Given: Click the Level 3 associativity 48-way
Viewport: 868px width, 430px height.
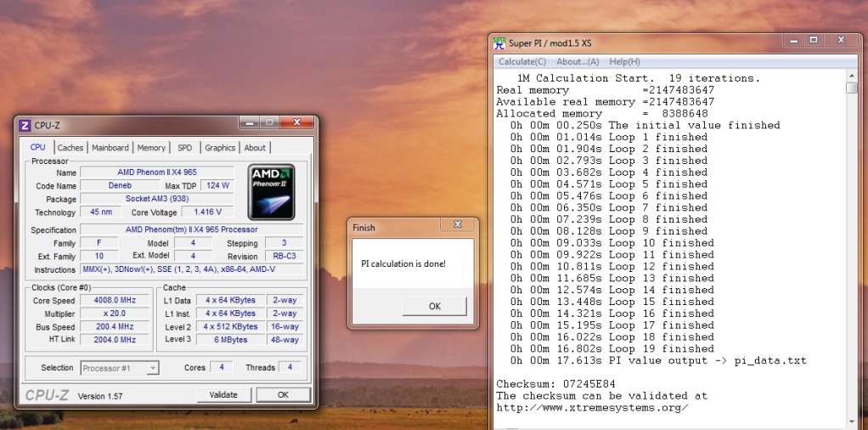Looking at the screenshot, I should [285, 340].
